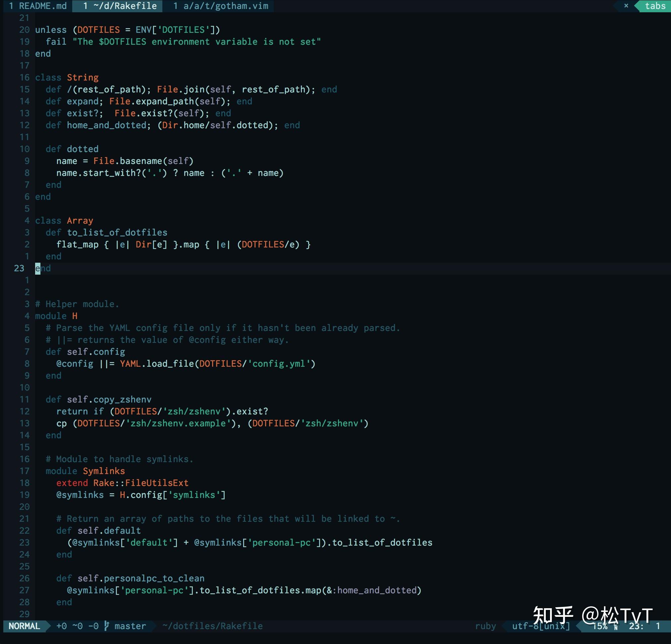Screen dimensions: 671x644
Task: Click the 'class Array' definition line
Action: 64,221
